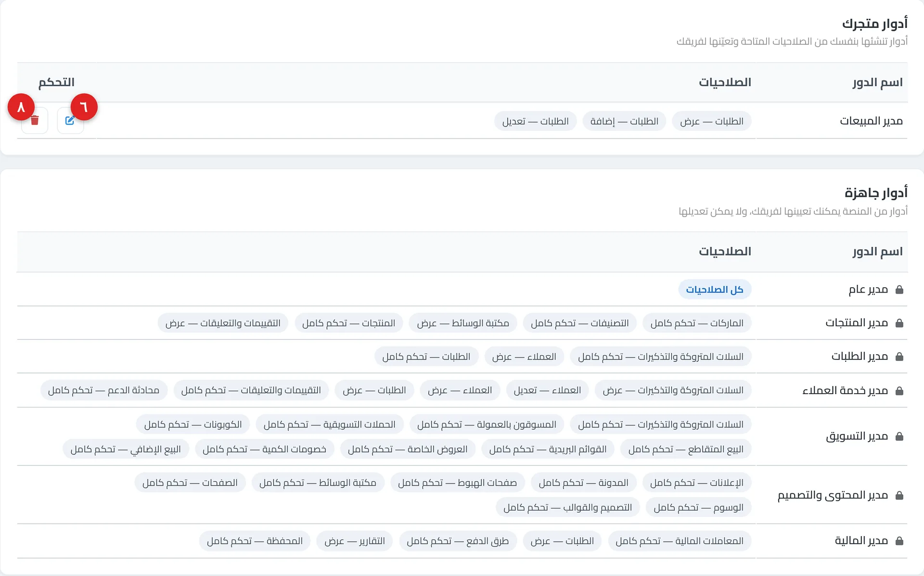
Task: Click خصومات الكمية — تحكم كامل tag
Action: coord(264,449)
